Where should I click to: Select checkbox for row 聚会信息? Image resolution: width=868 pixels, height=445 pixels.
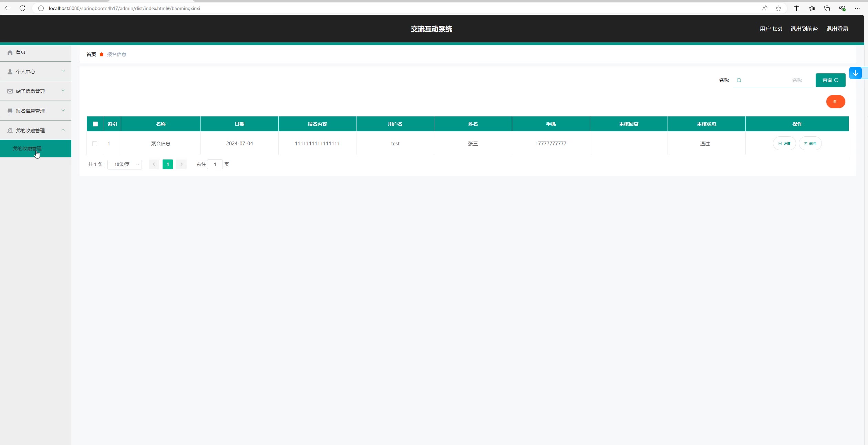(x=95, y=144)
